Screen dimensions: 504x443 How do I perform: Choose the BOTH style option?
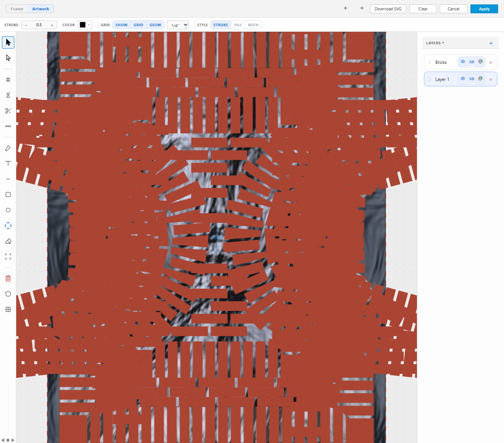253,25
